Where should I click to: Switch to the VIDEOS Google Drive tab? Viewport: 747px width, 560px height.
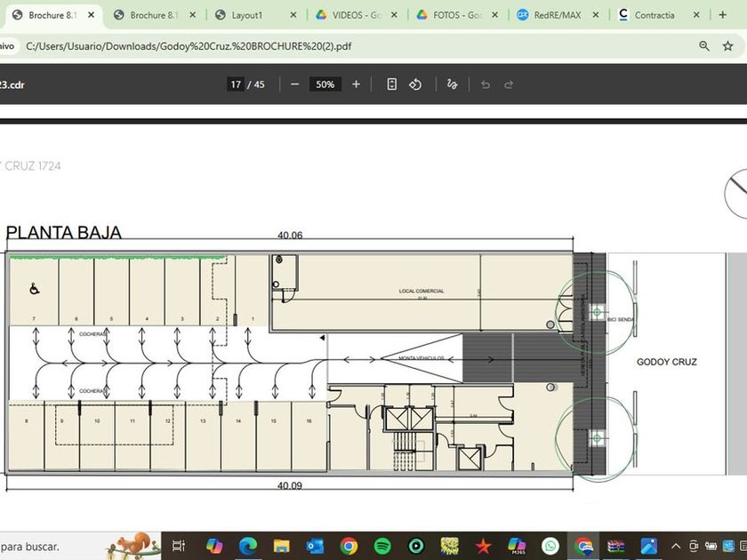pyautogui.click(x=356, y=15)
